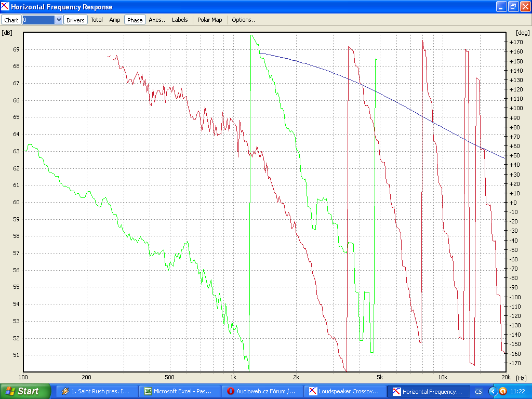
Task: Click the 69 dB axis value
Action: coord(16,49)
